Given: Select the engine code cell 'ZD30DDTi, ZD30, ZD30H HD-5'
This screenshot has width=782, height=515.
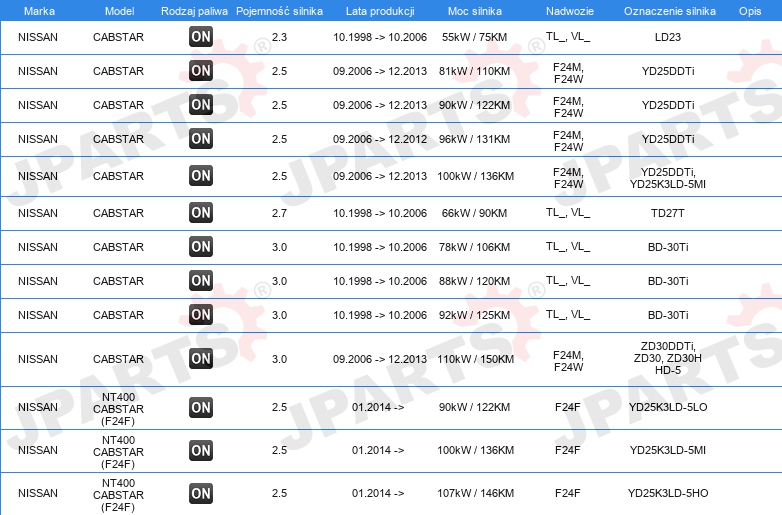Looking at the screenshot, I should [668, 358].
